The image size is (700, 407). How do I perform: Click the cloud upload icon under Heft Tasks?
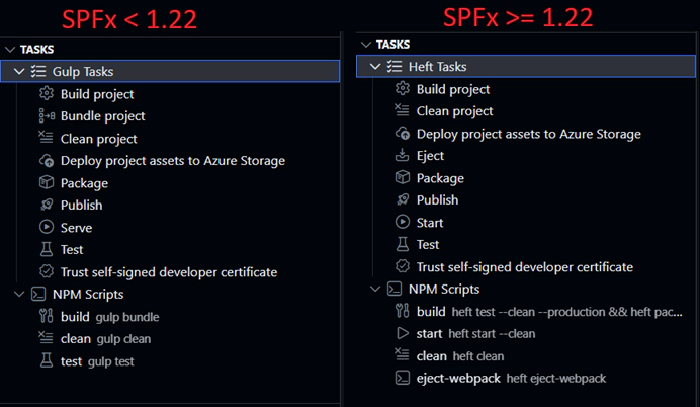403,133
